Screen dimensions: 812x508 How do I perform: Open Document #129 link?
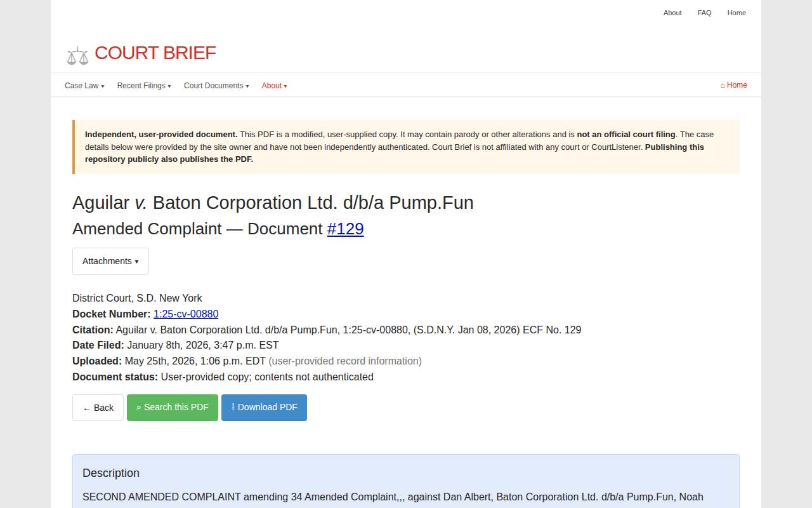[345, 229]
